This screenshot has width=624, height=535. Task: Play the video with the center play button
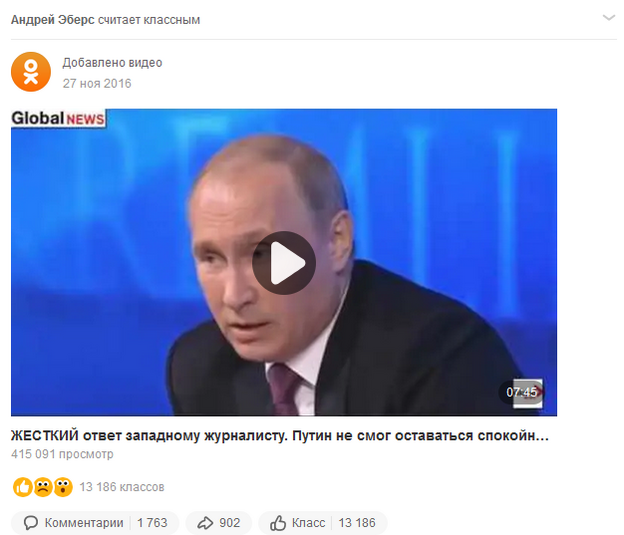click(x=284, y=263)
